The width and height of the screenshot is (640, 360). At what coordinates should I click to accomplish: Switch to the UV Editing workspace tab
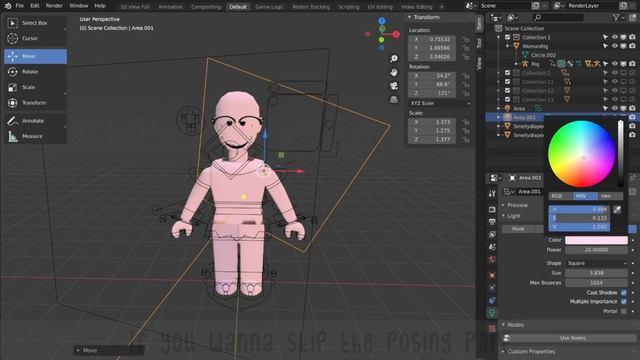point(380,7)
